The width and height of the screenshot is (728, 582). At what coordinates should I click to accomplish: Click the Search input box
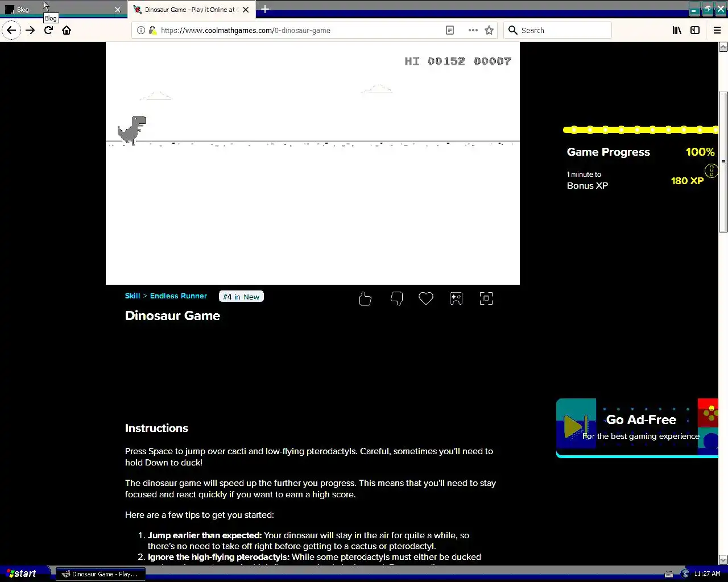coord(557,30)
